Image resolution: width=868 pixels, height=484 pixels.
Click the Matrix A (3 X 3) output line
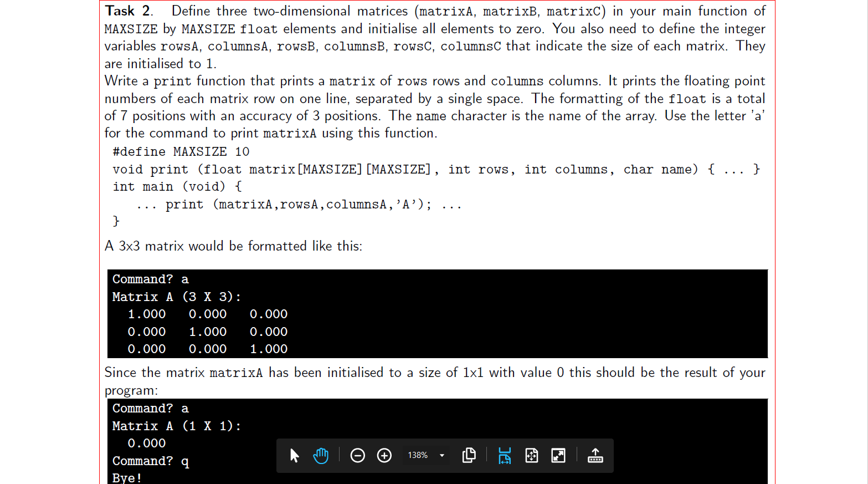pos(176,297)
